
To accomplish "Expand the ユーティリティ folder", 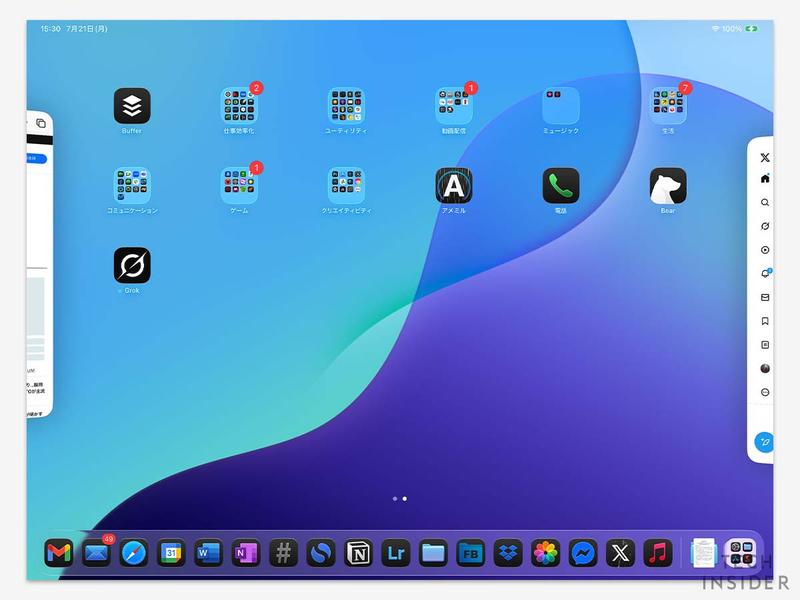I will tap(346, 105).
